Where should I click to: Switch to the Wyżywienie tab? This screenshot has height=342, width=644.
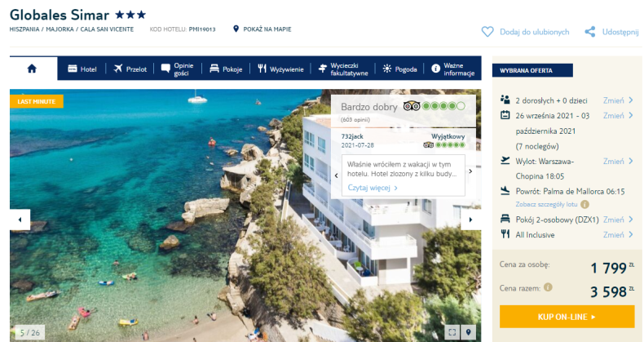(280, 69)
